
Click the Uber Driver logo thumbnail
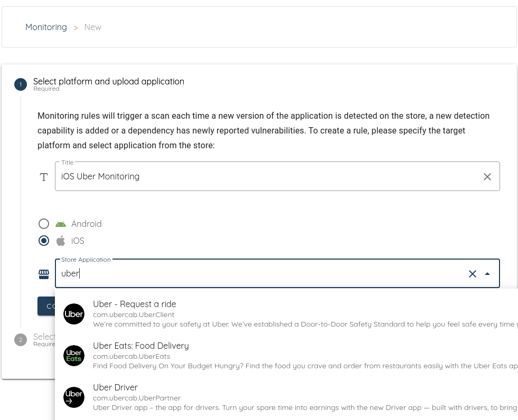74,397
